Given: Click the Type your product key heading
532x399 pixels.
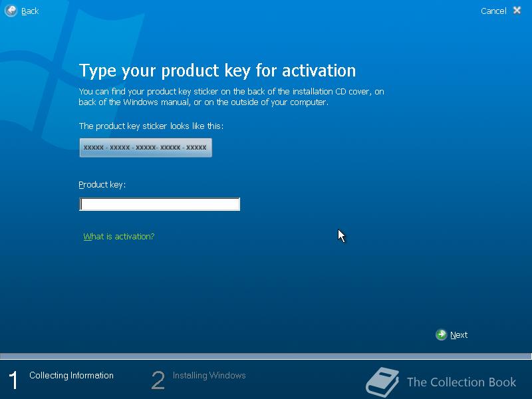Looking at the screenshot, I should click(217, 70).
